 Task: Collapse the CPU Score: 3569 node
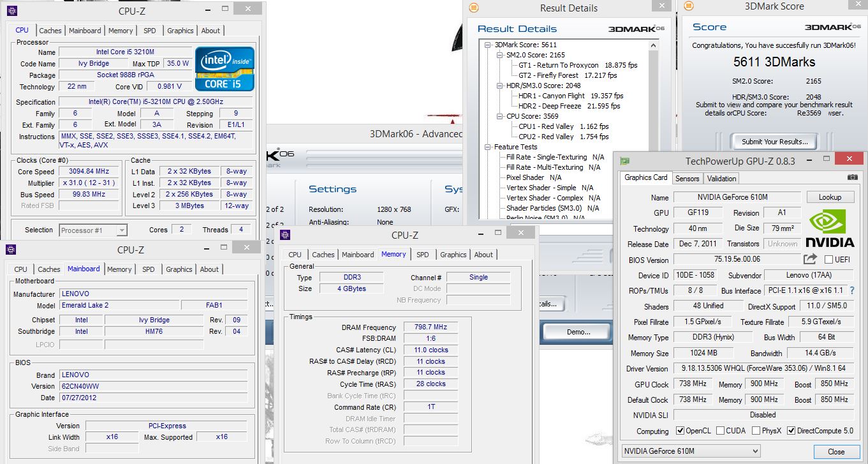[x=500, y=116]
